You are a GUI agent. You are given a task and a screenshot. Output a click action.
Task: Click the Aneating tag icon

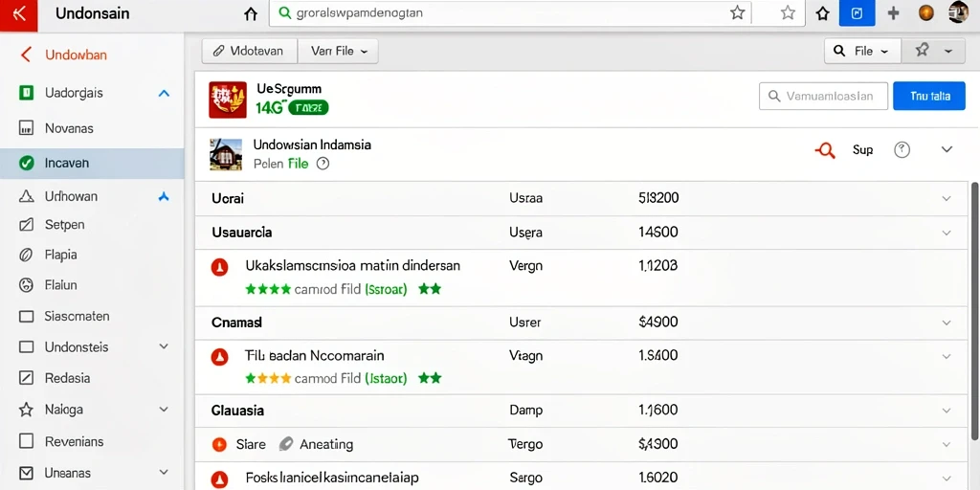[x=285, y=444]
